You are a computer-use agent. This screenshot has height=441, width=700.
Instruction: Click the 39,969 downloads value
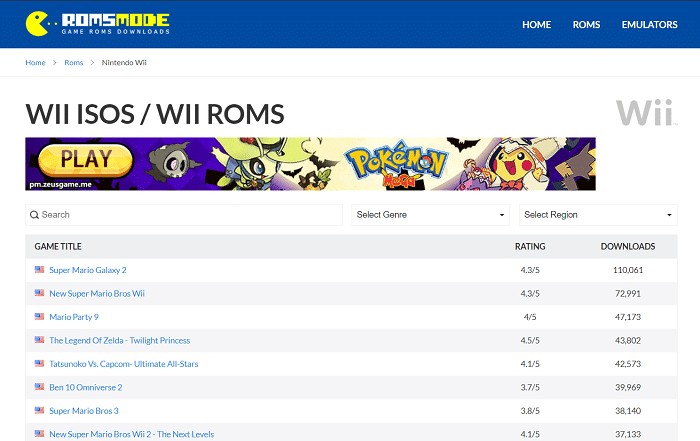point(628,387)
